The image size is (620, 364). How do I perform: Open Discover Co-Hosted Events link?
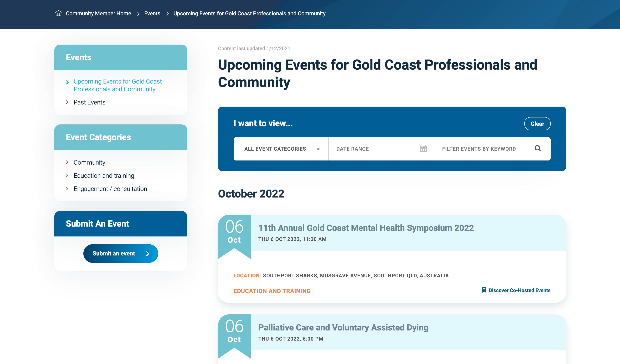click(519, 291)
